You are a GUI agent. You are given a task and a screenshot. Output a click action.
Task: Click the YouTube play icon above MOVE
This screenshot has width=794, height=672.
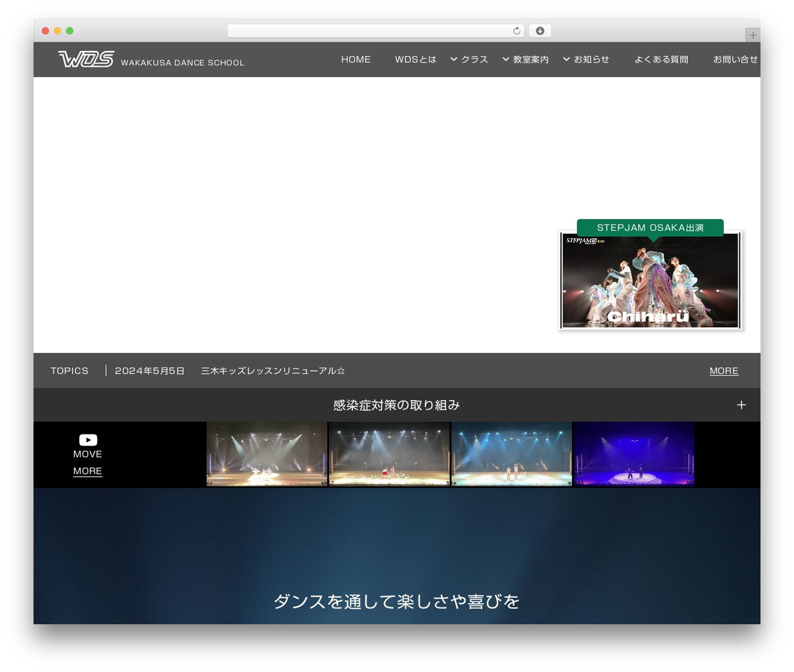(88, 440)
